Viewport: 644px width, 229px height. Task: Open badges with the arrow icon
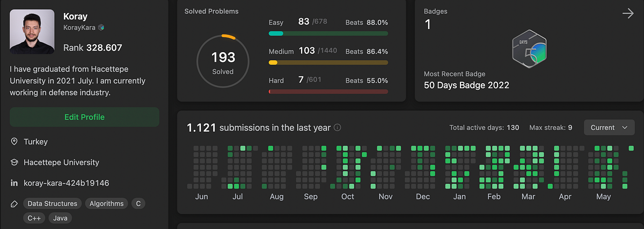coord(628,13)
